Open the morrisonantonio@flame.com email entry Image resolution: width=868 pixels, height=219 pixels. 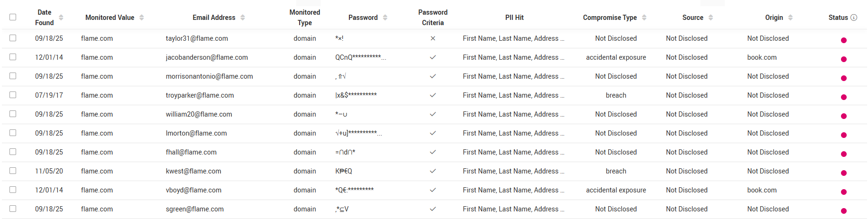(x=209, y=76)
